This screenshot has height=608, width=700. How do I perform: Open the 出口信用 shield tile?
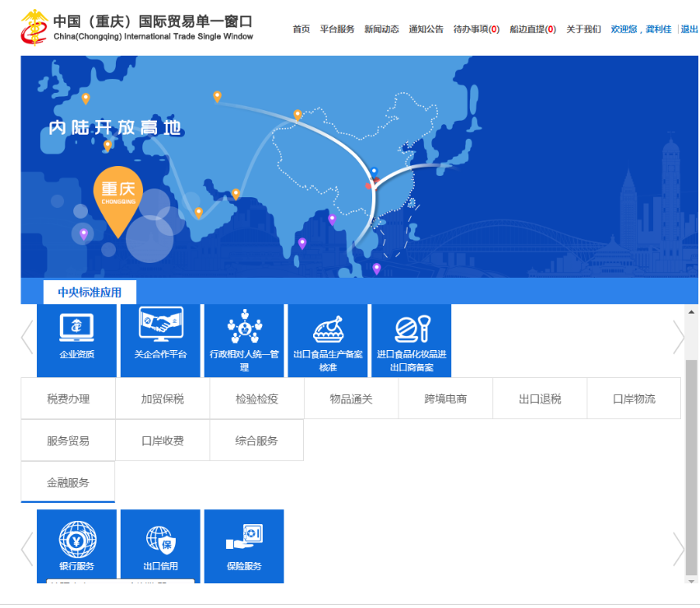(x=160, y=546)
